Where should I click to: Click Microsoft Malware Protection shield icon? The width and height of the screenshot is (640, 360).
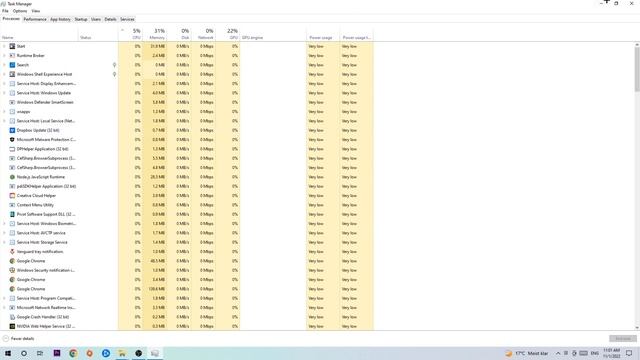point(12,140)
